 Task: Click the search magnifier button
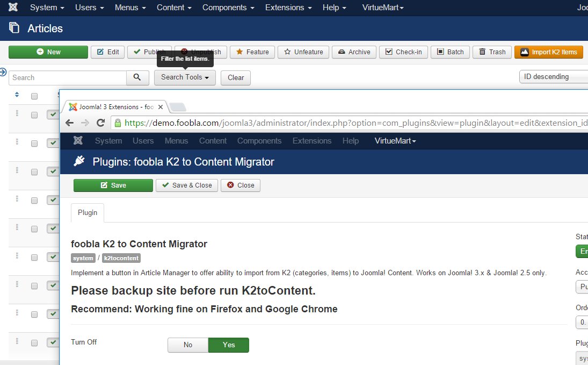(137, 77)
